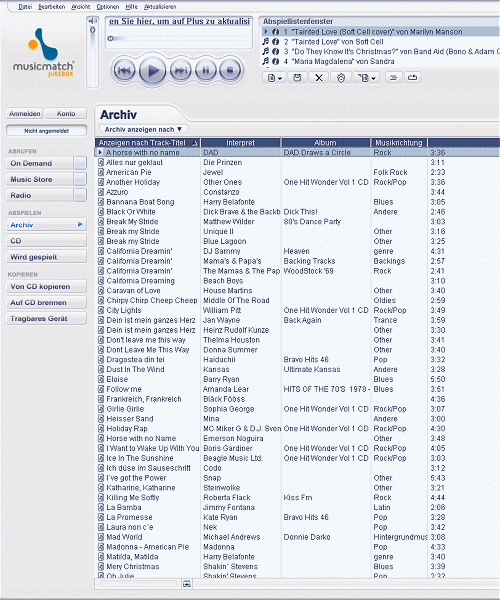Click the Anmelden button

(24, 114)
